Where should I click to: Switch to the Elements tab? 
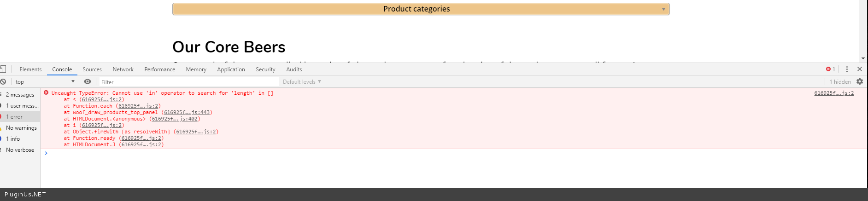coord(30,69)
